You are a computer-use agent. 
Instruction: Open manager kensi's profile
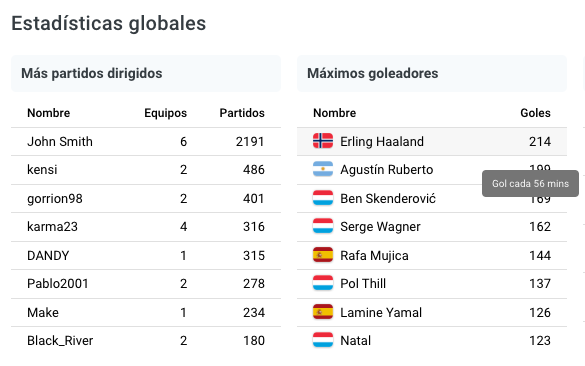(42, 170)
